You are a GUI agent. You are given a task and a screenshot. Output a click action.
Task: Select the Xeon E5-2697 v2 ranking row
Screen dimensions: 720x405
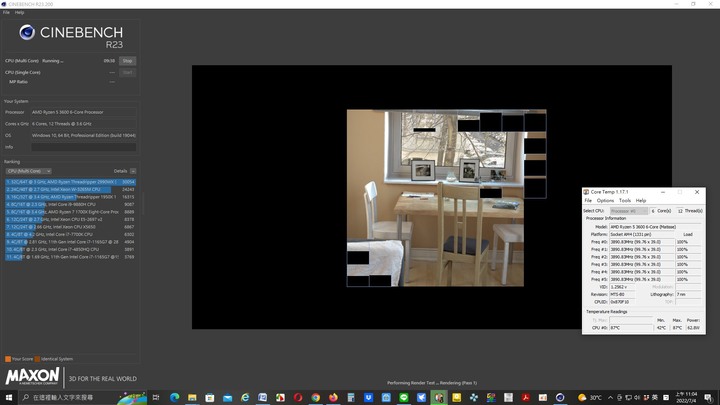tap(70, 219)
